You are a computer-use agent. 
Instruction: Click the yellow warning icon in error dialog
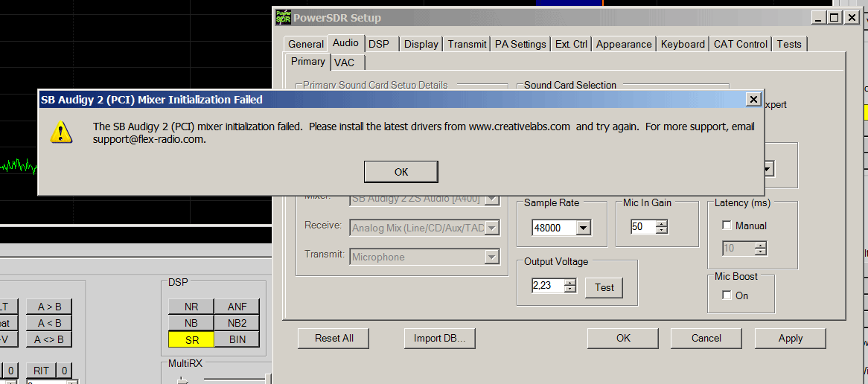[x=62, y=132]
